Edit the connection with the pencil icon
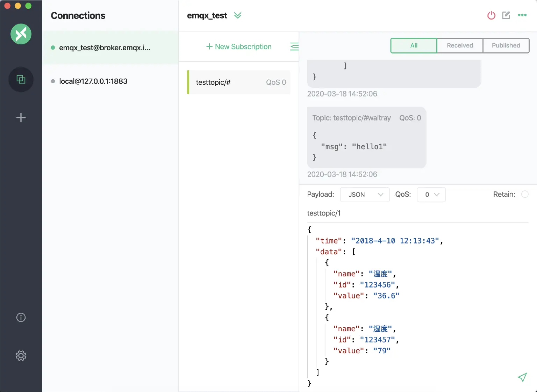Viewport: 537px width, 392px height. coord(506,15)
